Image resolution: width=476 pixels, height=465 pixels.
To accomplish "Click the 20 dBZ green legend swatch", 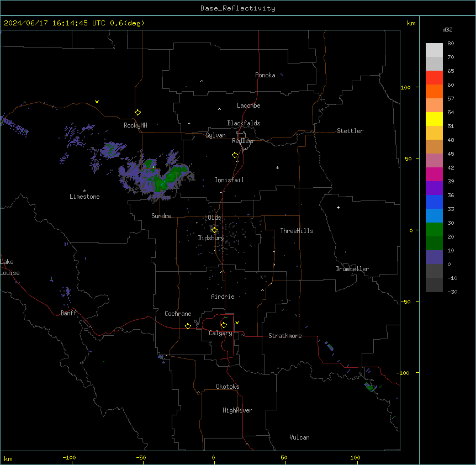I will (434, 243).
